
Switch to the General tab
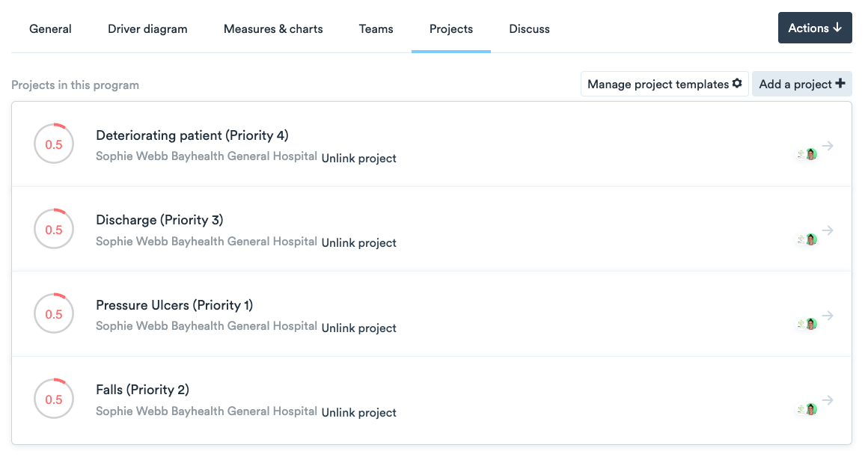click(x=50, y=28)
